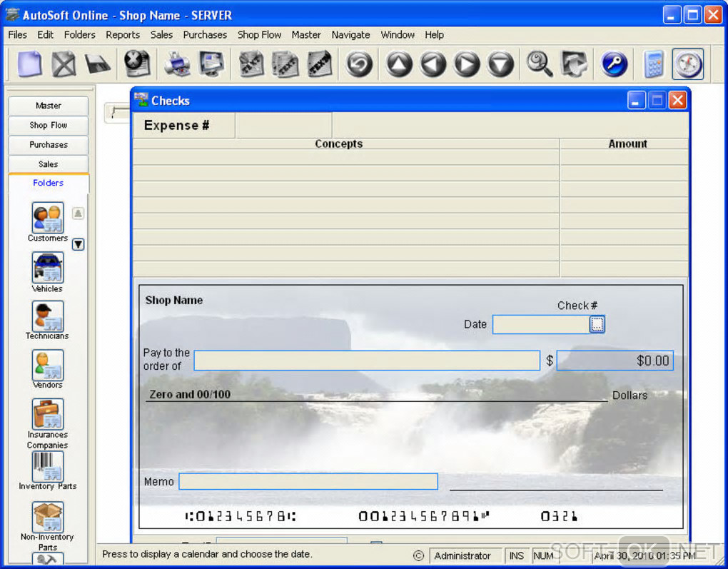
Task: Click the Print printer icon
Action: click(x=177, y=64)
